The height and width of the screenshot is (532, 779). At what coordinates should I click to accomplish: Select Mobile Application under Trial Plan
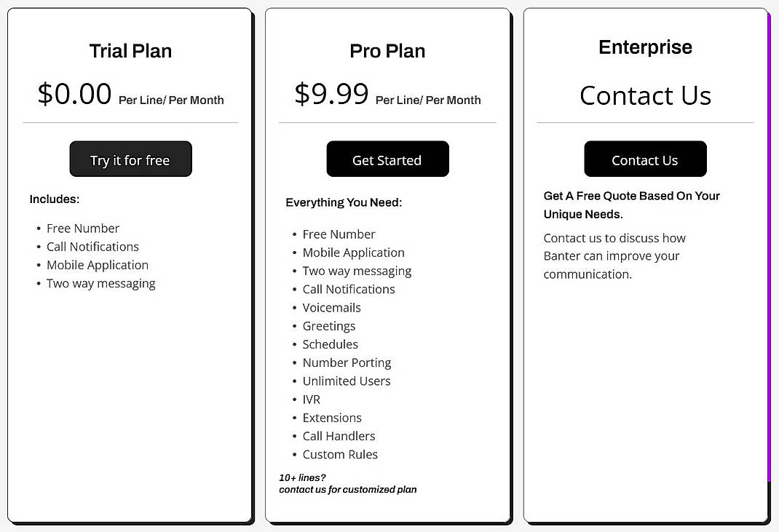(x=97, y=265)
